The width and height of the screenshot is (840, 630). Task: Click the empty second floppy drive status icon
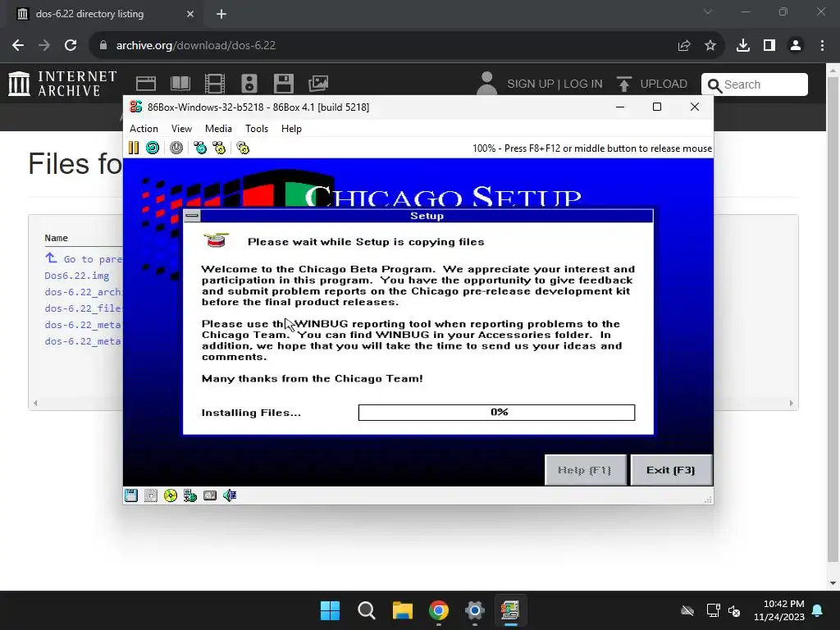click(x=151, y=495)
